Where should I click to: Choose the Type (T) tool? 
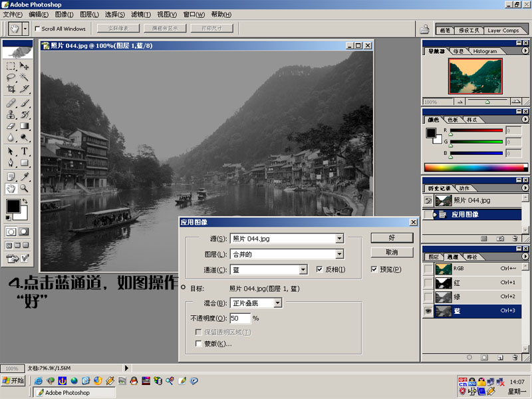[x=25, y=152]
